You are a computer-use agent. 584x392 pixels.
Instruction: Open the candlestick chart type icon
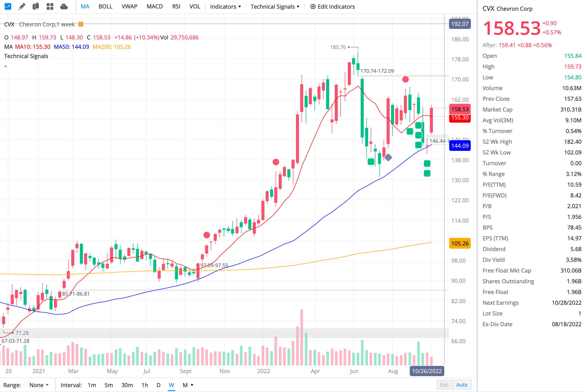coord(36,7)
